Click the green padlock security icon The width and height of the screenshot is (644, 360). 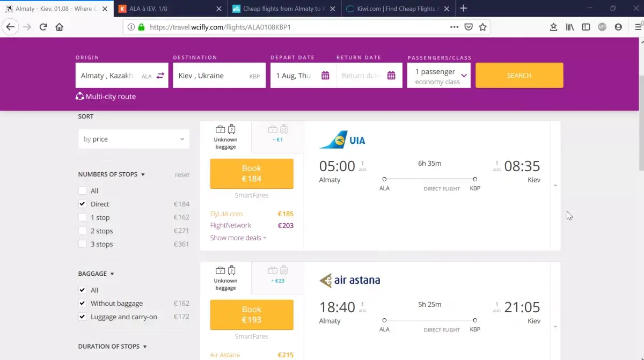tap(141, 27)
